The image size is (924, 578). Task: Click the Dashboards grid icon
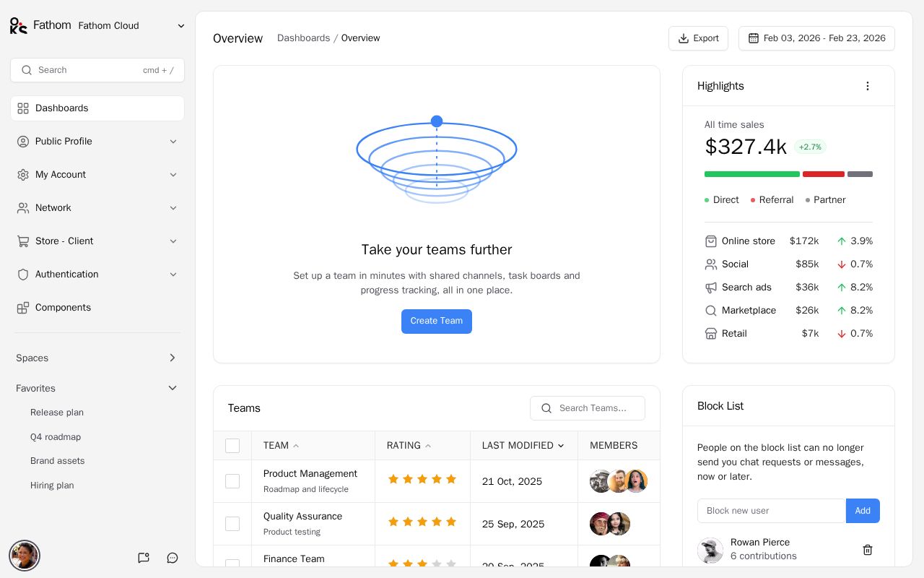[23, 108]
